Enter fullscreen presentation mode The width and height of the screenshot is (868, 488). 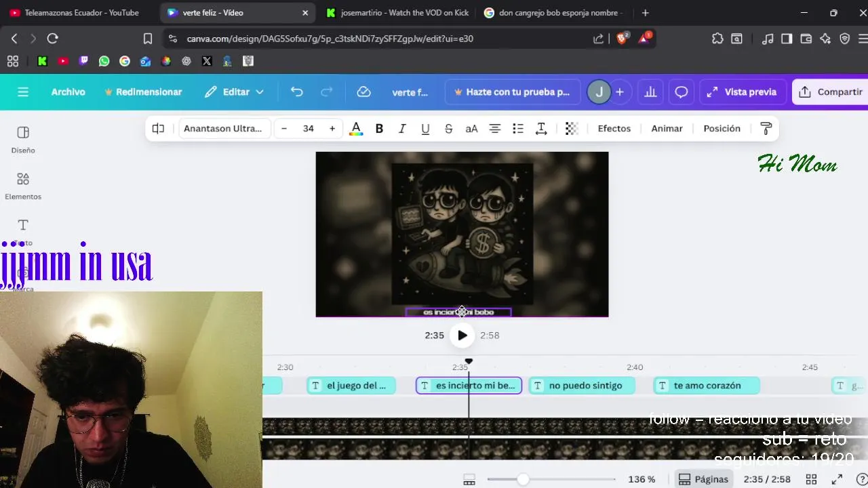coord(837,479)
